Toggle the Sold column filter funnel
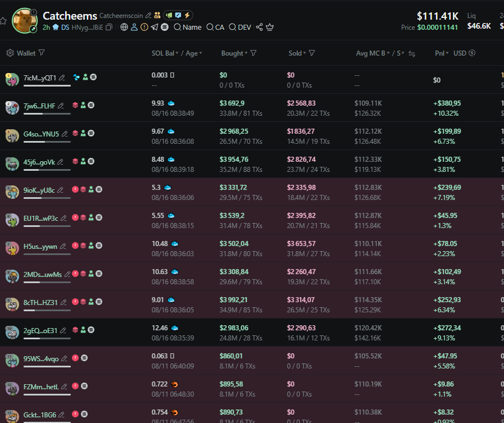Image resolution: width=504 pixels, height=423 pixels. (312, 53)
